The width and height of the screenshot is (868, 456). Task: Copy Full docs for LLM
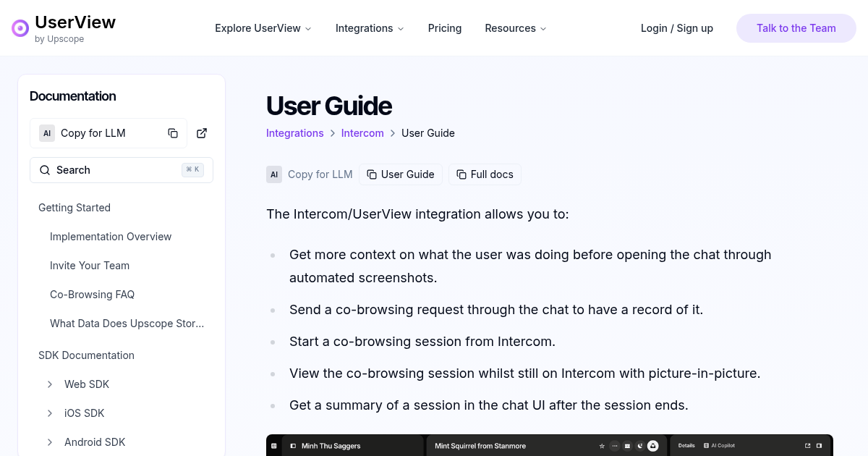[x=485, y=174]
